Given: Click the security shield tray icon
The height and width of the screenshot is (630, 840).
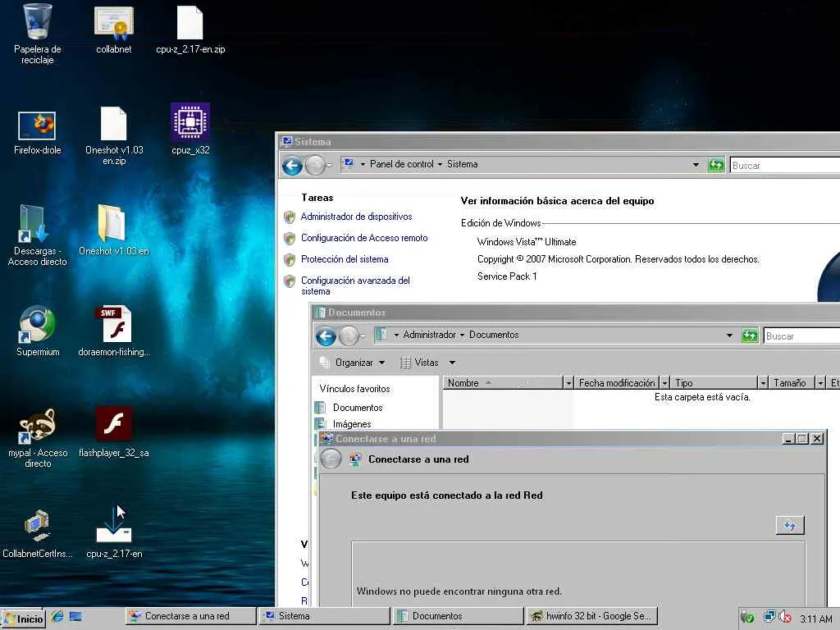Looking at the screenshot, I should pos(747,618).
